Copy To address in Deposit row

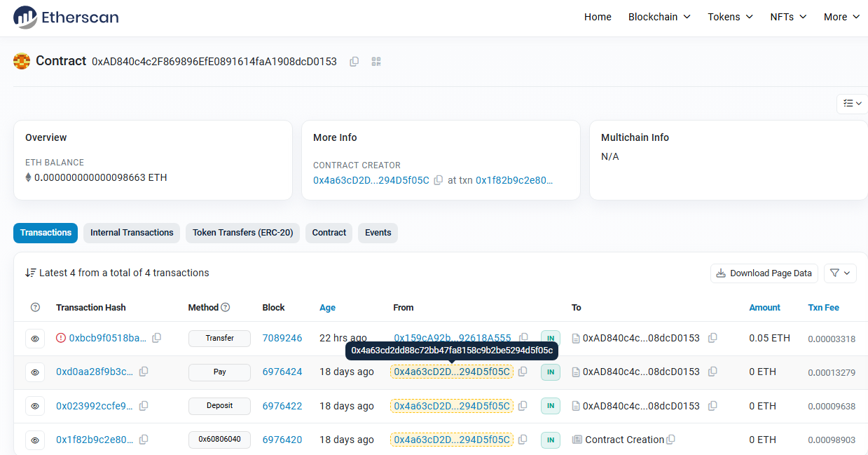click(x=712, y=405)
